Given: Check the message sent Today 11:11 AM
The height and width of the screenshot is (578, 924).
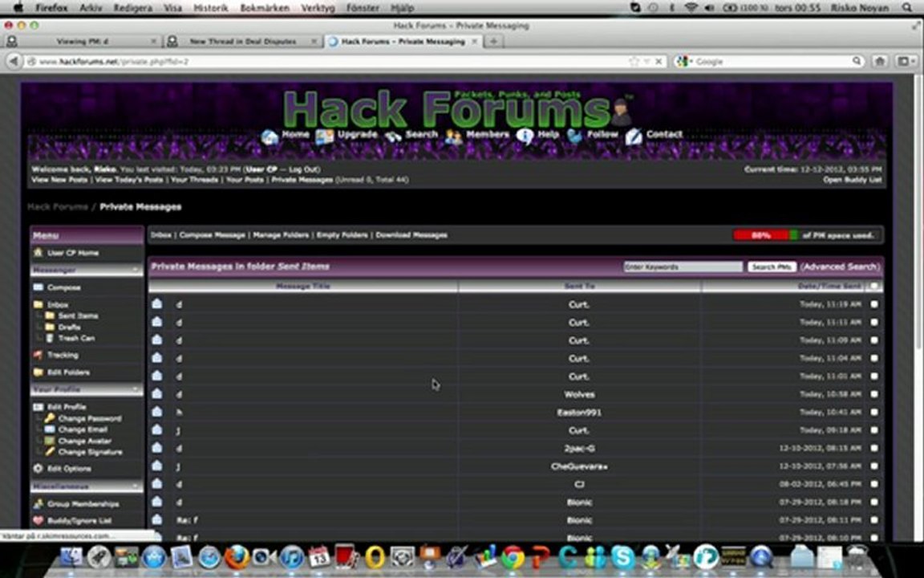Looking at the screenshot, I should 874,322.
